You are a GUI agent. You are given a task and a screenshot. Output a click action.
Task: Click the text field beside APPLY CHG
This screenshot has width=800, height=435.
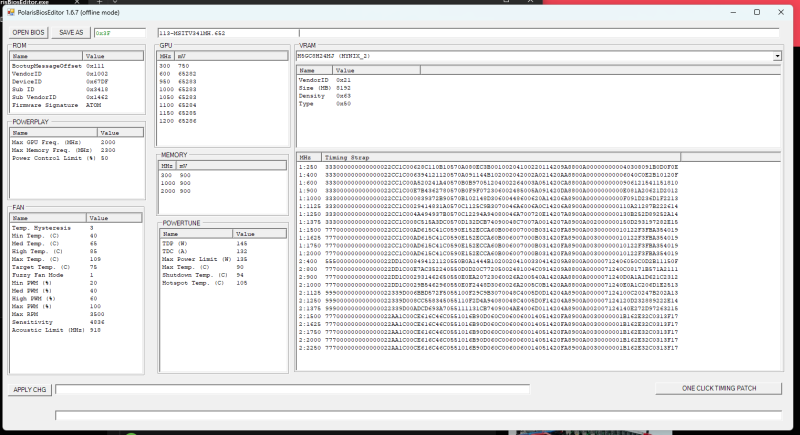(x=292, y=390)
